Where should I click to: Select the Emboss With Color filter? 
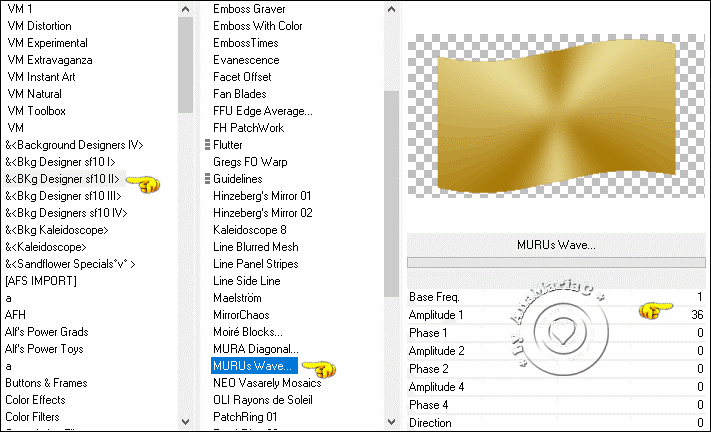click(258, 26)
